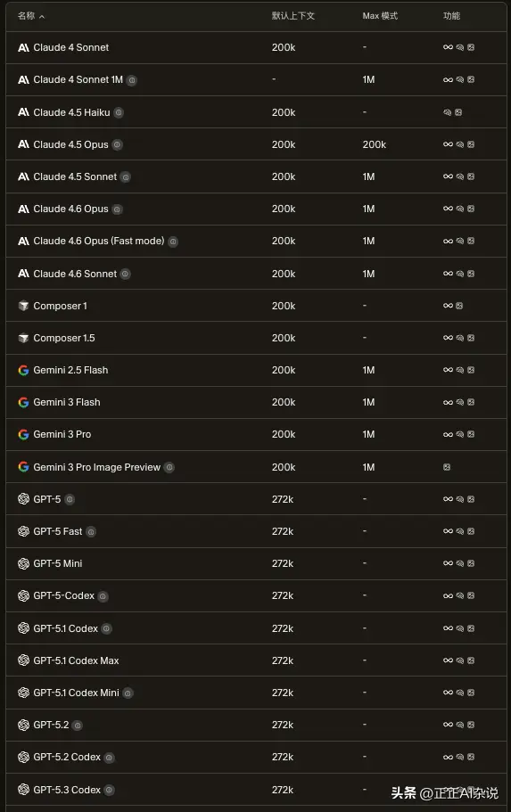Click the image icon in Composer 1 row
Image resolution: width=511 pixels, height=812 pixels.
coord(459,306)
